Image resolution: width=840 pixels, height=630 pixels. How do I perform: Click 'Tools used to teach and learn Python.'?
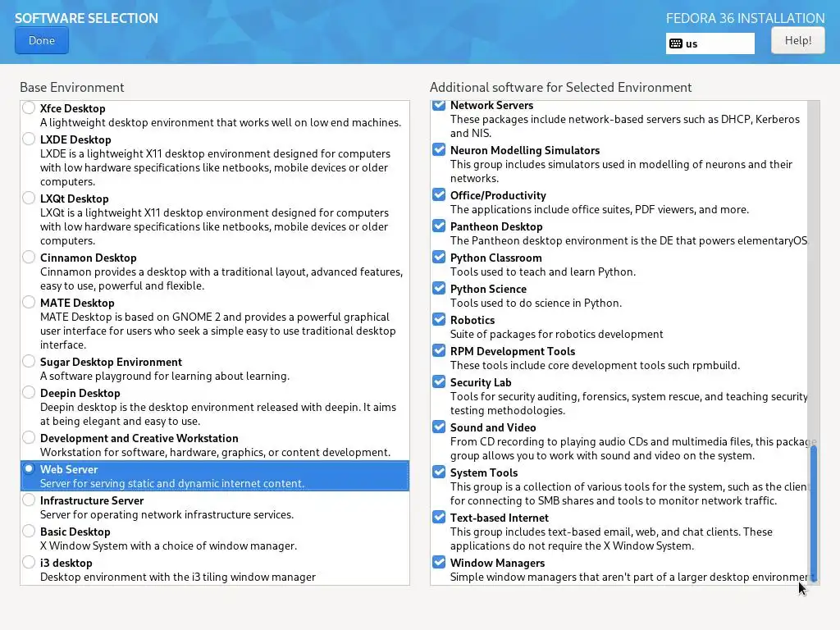(543, 272)
